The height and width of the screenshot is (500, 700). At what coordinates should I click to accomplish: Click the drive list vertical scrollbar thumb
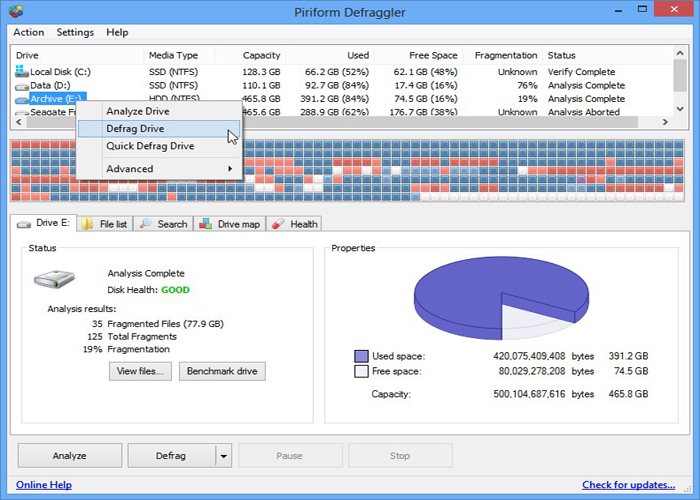(680, 75)
